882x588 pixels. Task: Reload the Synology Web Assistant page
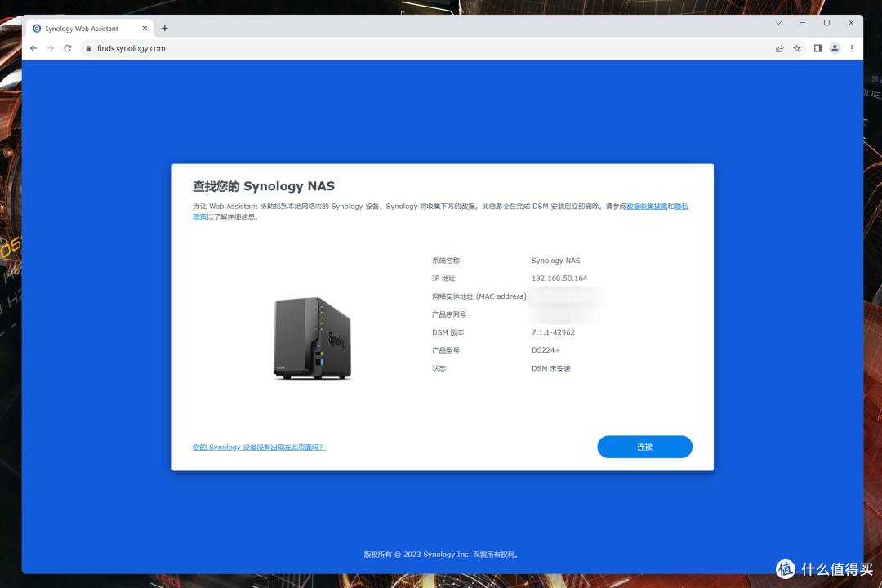pos(67,48)
